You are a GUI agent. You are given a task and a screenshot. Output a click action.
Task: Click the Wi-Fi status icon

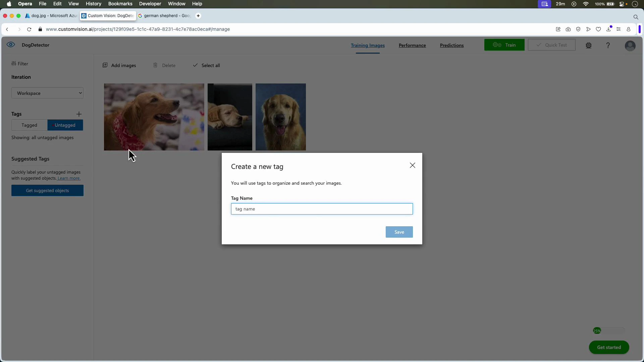click(586, 4)
